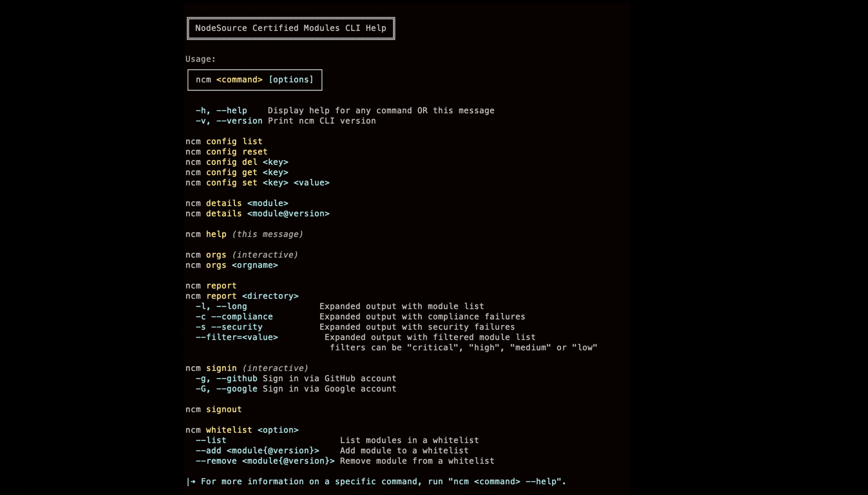
Task: Select the 'ncm config del <key>' line
Action: 237,162
